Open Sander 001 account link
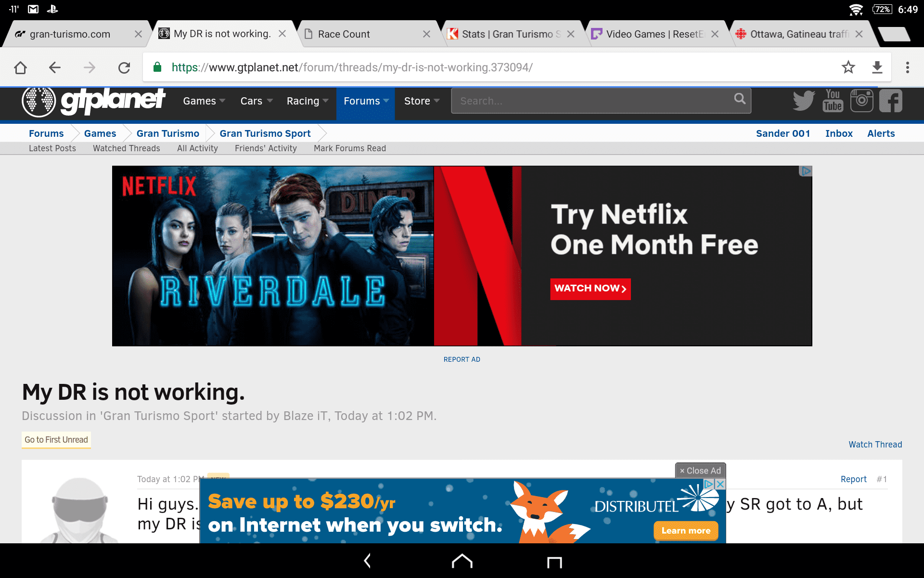This screenshot has width=924, height=578. point(783,133)
